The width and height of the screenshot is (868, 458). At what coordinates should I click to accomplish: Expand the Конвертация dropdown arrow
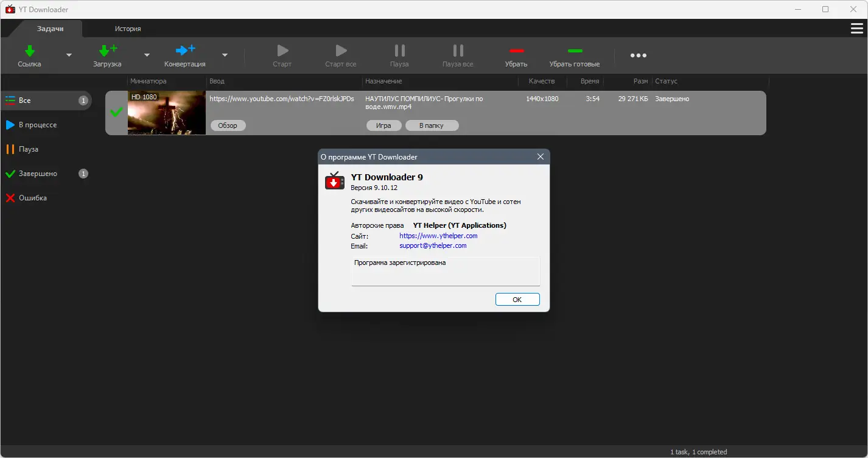tap(225, 55)
